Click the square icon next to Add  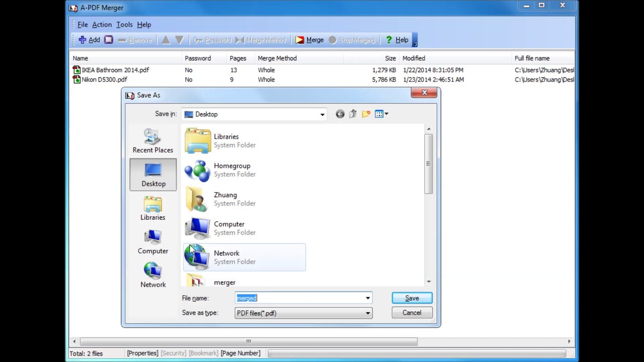click(x=109, y=40)
